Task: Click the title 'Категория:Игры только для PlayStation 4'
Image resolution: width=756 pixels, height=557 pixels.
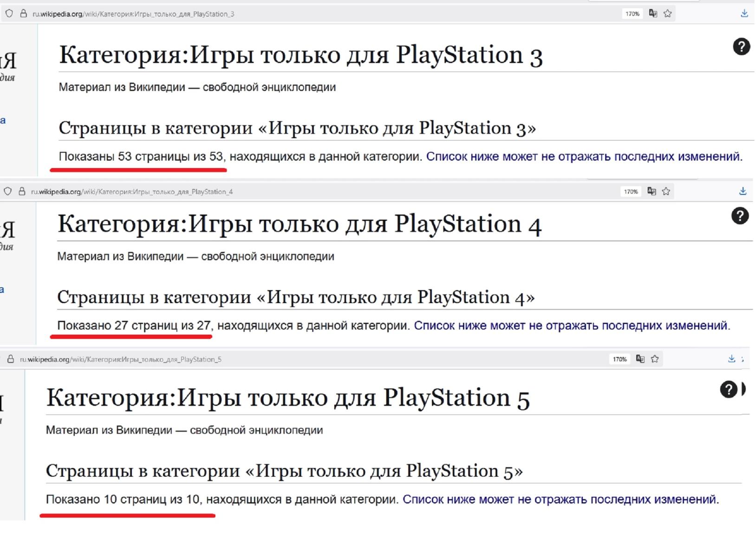Action: [300, 224]
